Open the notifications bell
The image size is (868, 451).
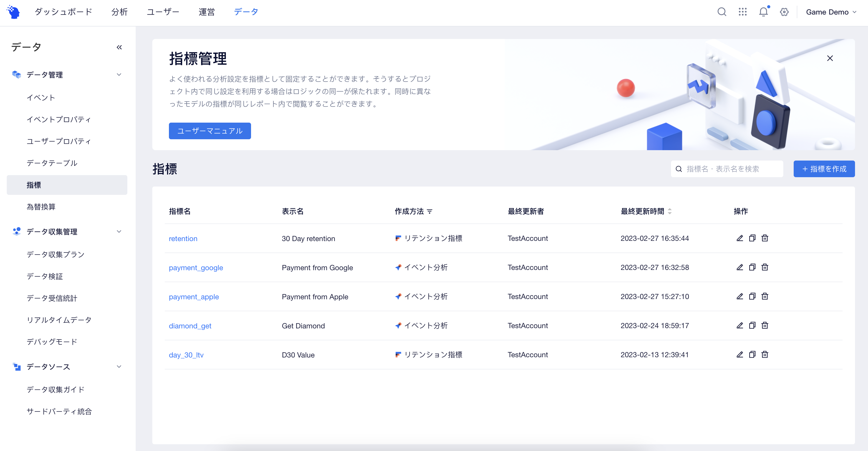[x=763, y=12]
